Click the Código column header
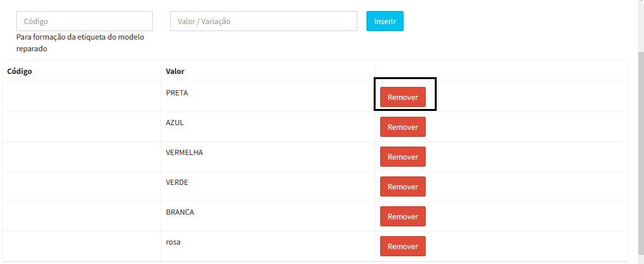The width and height of the screenshot is (644, 264). tap(19, 71)
